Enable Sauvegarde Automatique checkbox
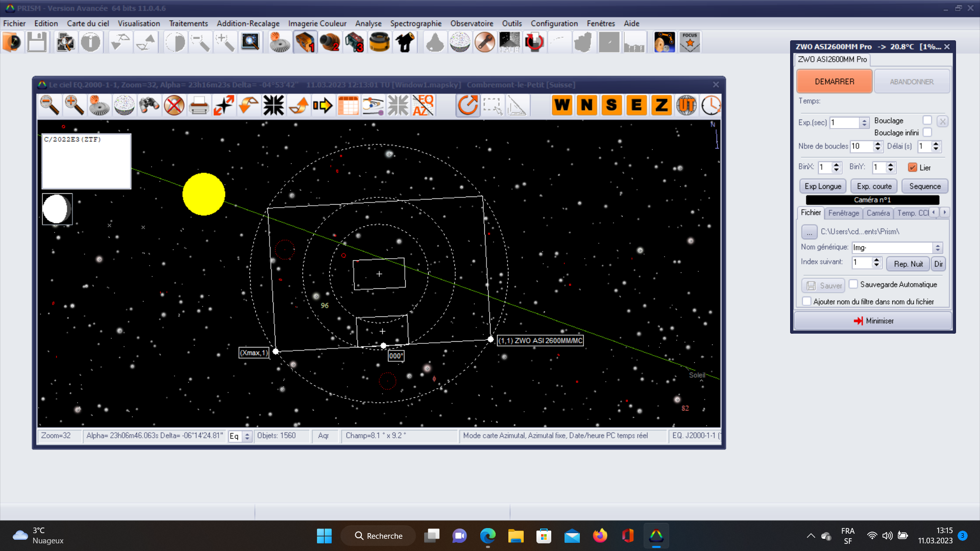Image resolution: width=980 pixels, height=551 pixels. (853, 284)
